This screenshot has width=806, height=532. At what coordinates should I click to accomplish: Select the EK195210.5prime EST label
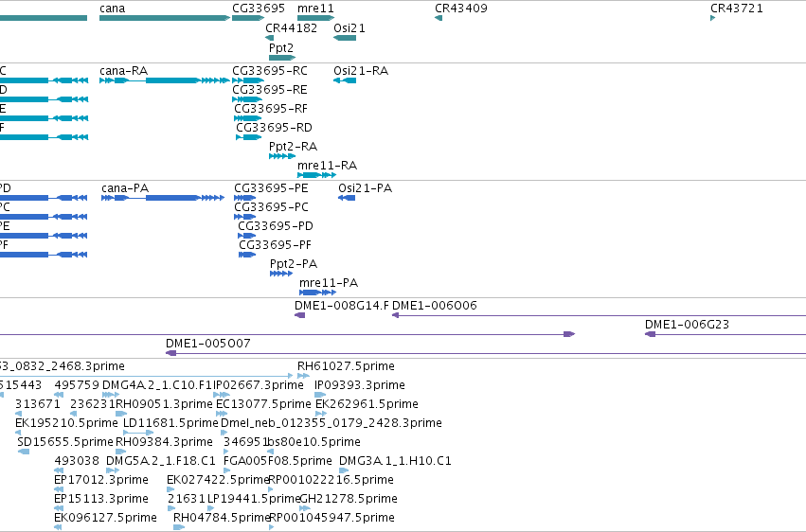(x=67, y=423)
